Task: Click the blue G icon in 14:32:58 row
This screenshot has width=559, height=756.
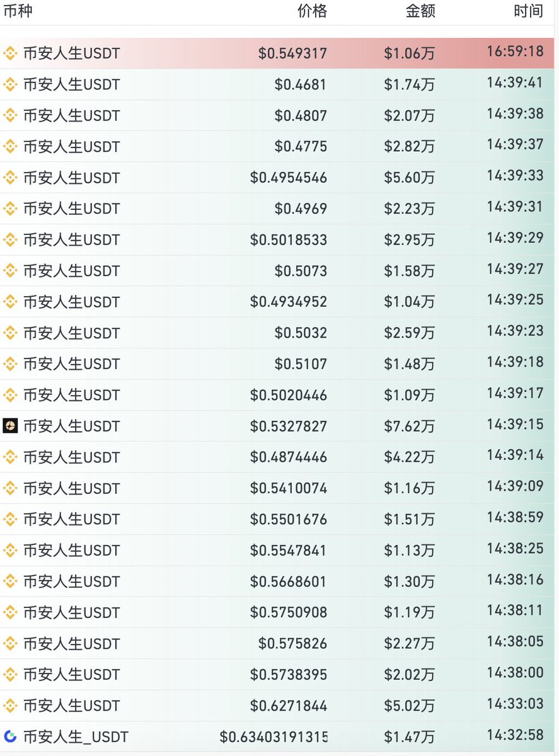Action: pos(10,736)
